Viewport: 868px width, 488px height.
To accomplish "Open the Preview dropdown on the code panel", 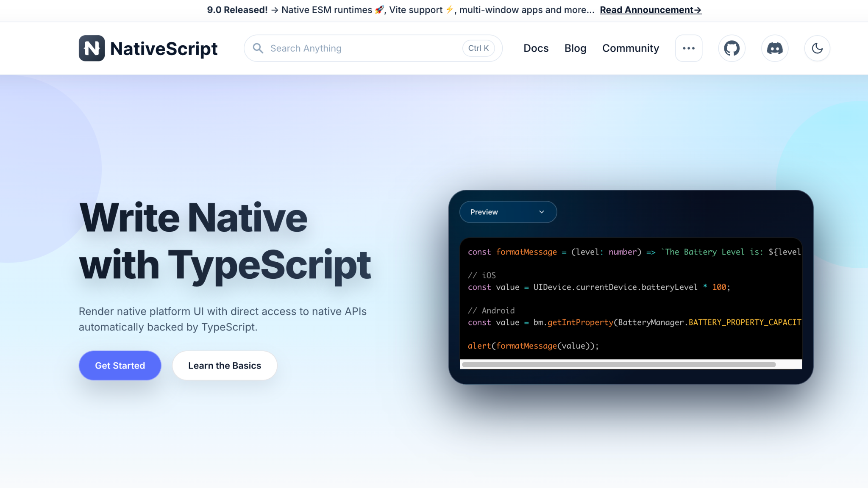I will pyautogui.click(x=508, y=212).
